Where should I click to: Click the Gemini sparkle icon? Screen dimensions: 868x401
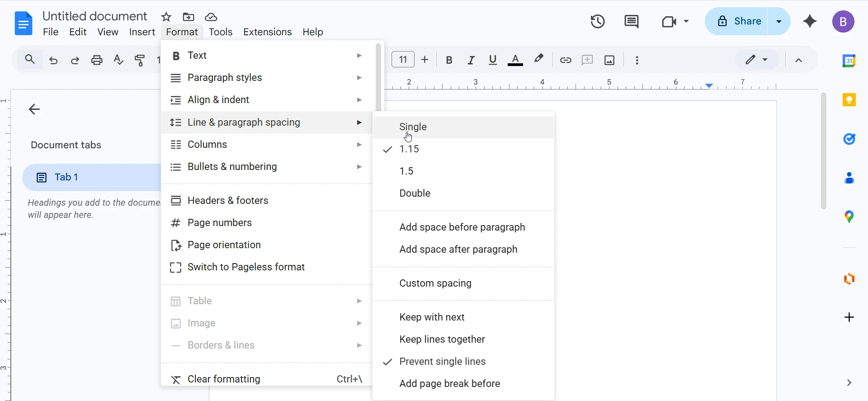point(810,21)
